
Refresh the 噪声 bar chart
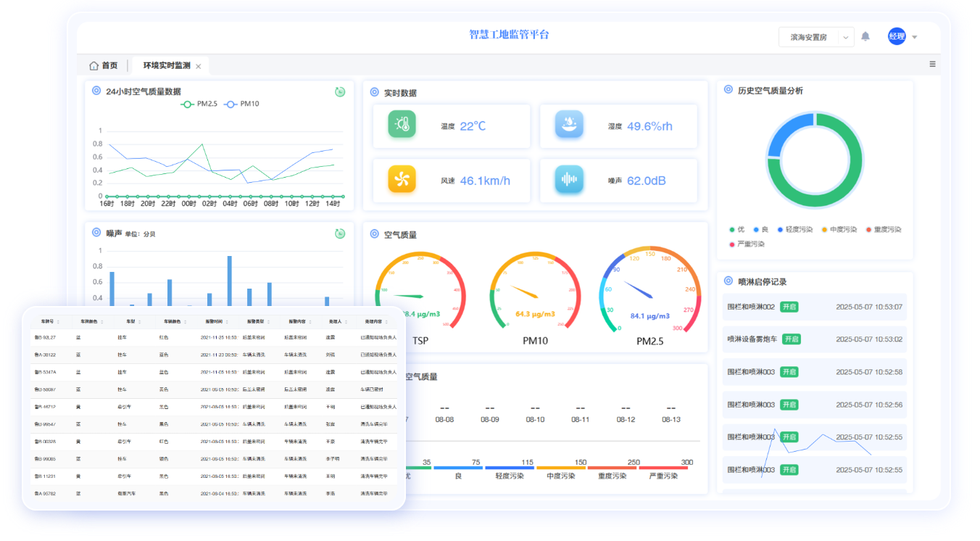point(340,234)
